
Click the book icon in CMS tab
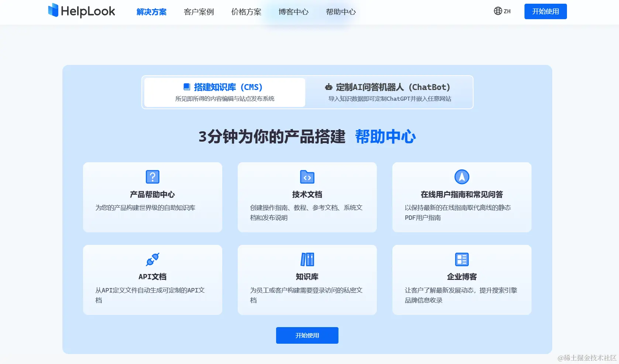pyautogui.click(x=187, y=87)
